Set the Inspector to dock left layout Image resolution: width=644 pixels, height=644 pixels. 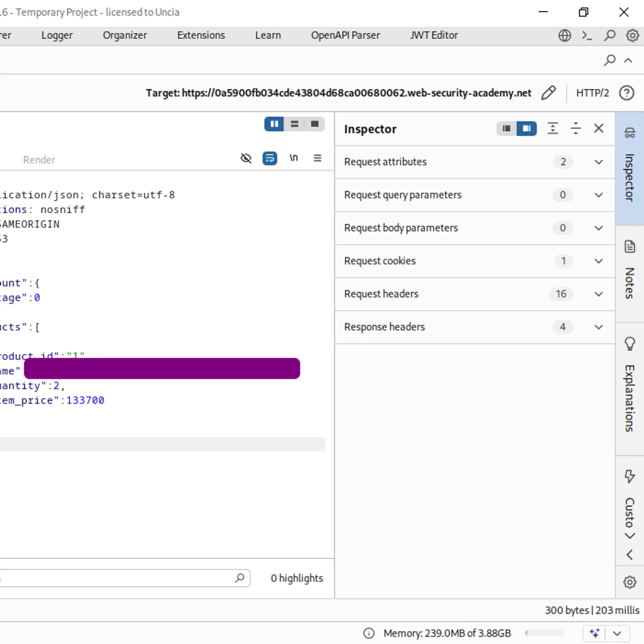point(506,128)
